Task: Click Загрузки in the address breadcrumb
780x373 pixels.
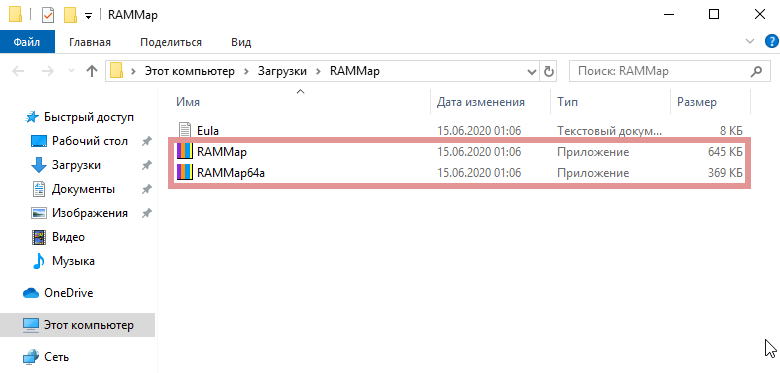Action: (282, 72)
